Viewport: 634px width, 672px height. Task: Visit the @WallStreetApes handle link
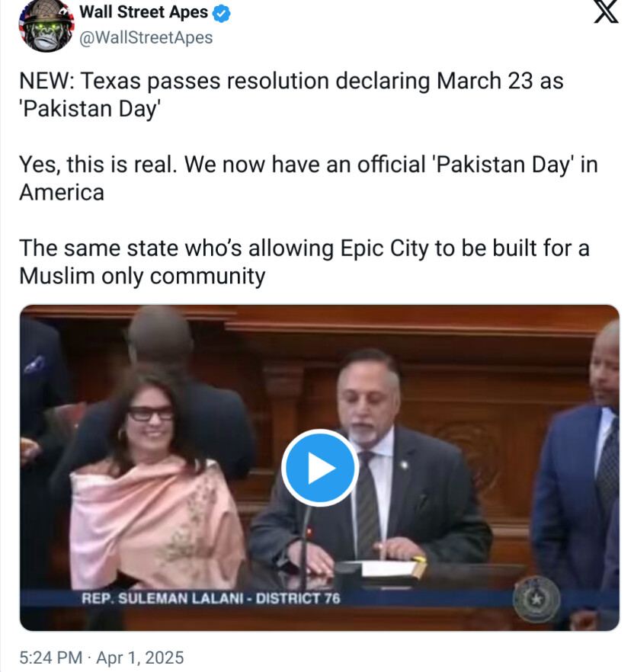[146, 38]
